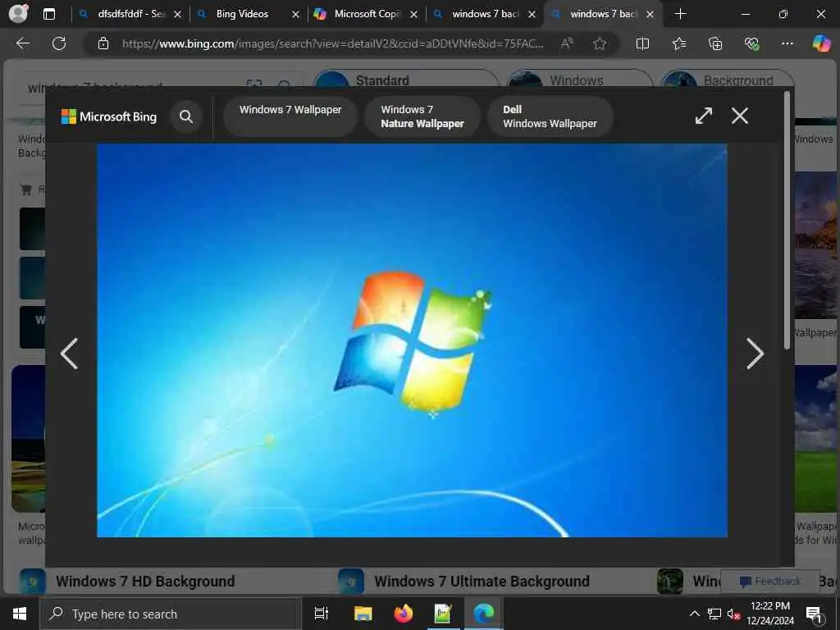Screen dimensions: 840x630
Task: Select Windows 7 Nature Wallpaper suggestion
Action: pos(422,116)
